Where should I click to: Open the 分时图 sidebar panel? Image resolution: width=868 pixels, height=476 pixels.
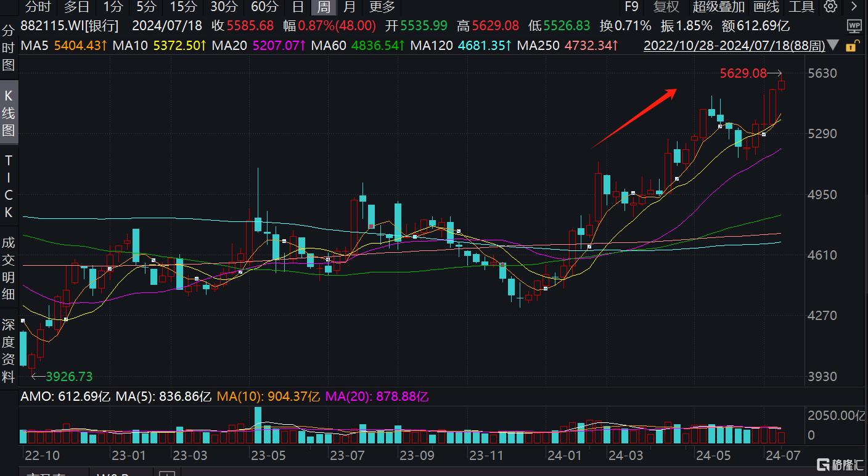pyautogui.click(x=9, y=49)
